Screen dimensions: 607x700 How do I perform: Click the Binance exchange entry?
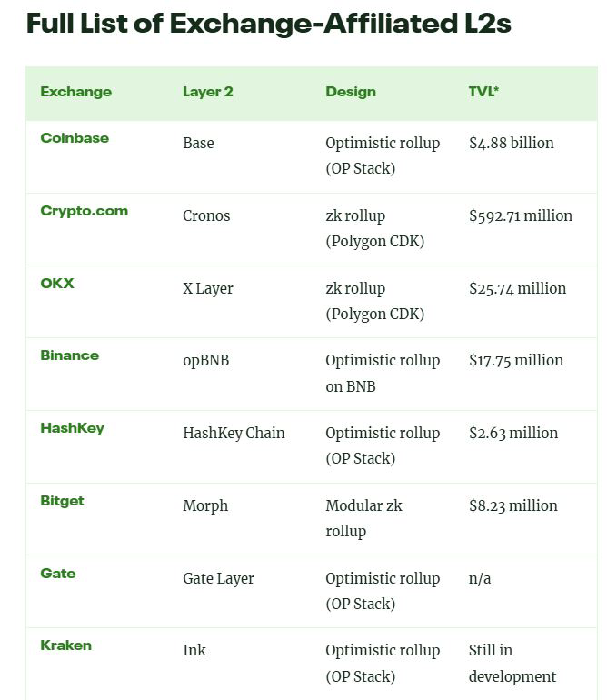[70, 355]
